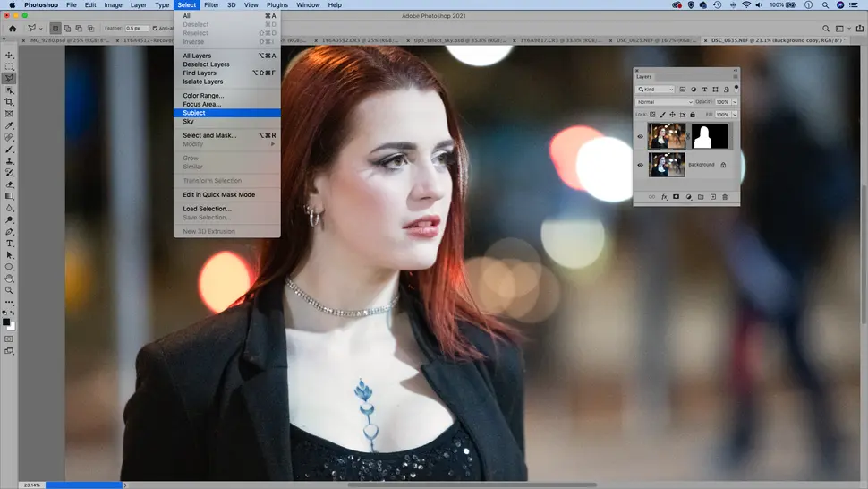Toggle adjustment layer filter icon
The width and height of the screenshot is (868, 489).
point(694,90)
